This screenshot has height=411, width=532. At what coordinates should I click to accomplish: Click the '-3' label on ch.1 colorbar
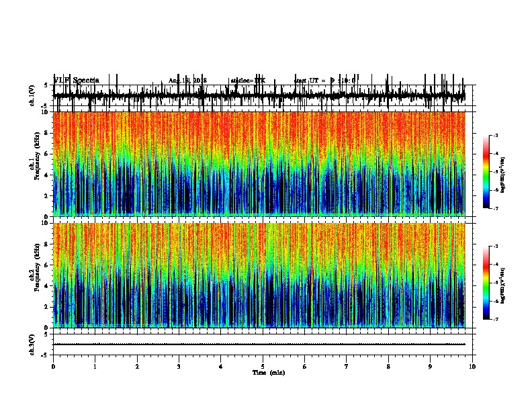(495, 135)
